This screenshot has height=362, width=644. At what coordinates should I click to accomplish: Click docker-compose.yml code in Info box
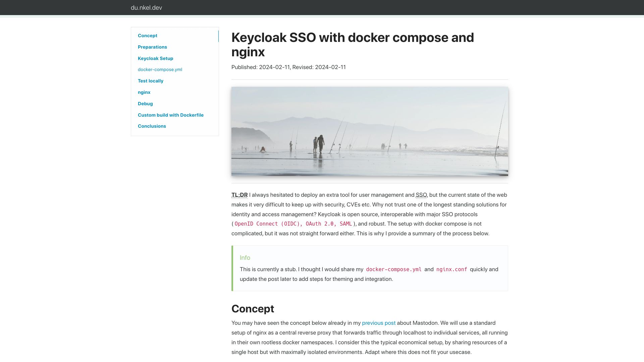pyautogui.click(x=394, y=269)
